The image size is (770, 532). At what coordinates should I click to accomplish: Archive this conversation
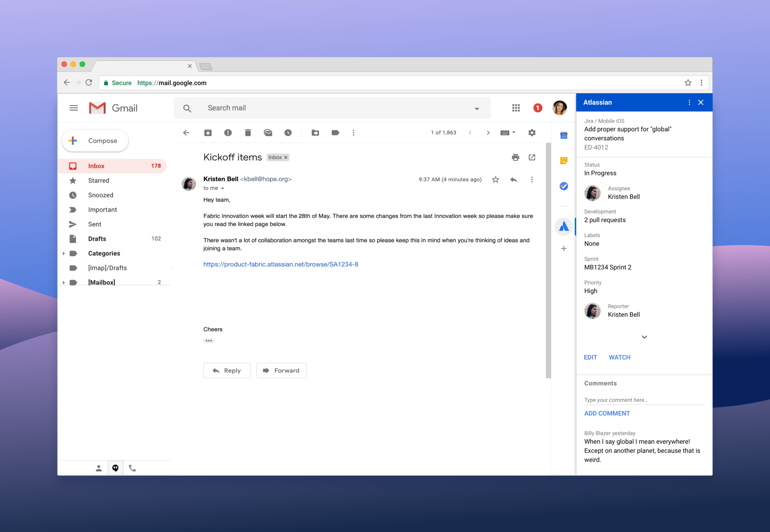[x=208, y=133]
